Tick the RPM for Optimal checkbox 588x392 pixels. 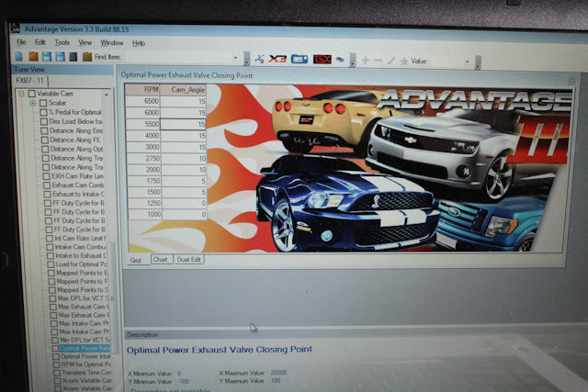(x=56, y=364)
